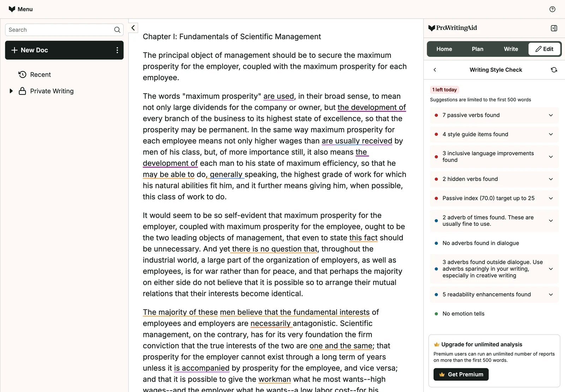The height and width of the screenshot is (392, 565).
Task: Open the help question mark icon
Action: [552, 9]
